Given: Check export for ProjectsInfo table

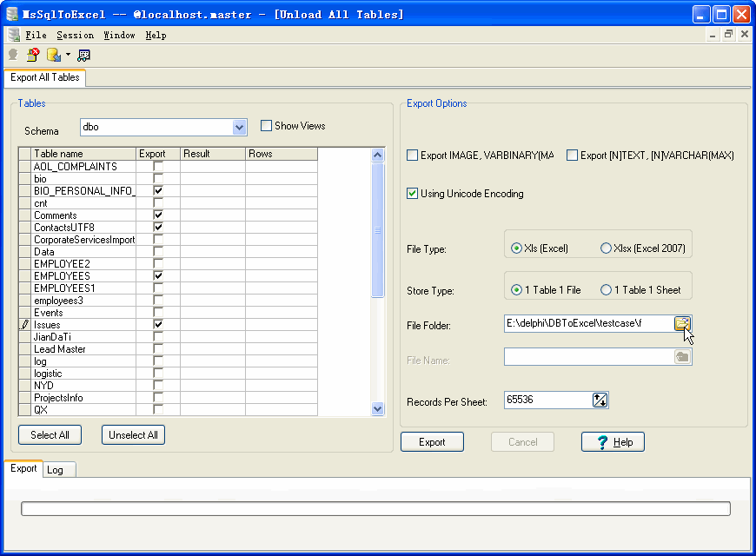Looking at the screenshot, I should click(x=157, y=397).
